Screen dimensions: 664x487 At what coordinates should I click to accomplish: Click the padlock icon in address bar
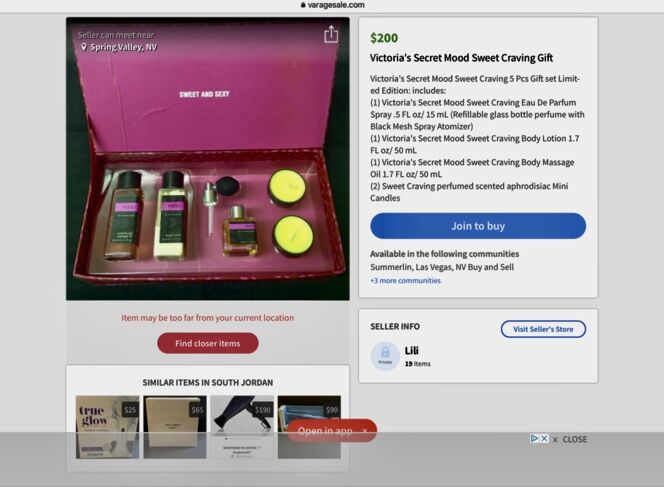pos(303,5)
